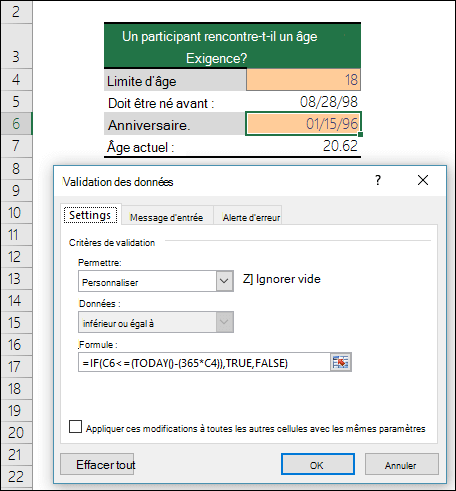
Task: Click the Annuler button
Action: (401, 464)
